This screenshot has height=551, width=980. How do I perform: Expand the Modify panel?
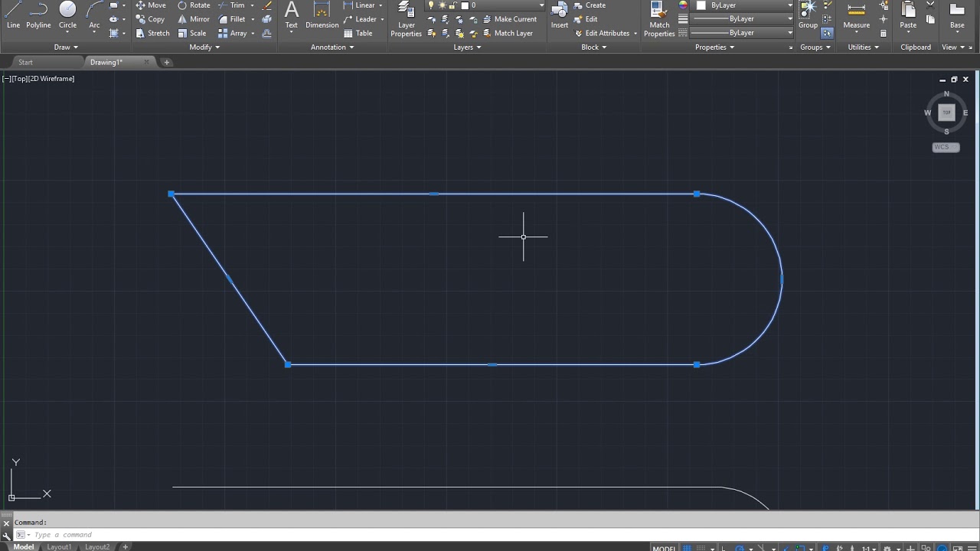point(204,47)
